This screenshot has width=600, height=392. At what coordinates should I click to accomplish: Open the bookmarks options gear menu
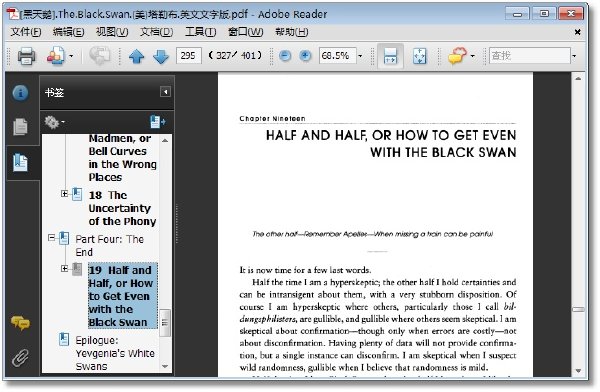[x=54, y=122]
